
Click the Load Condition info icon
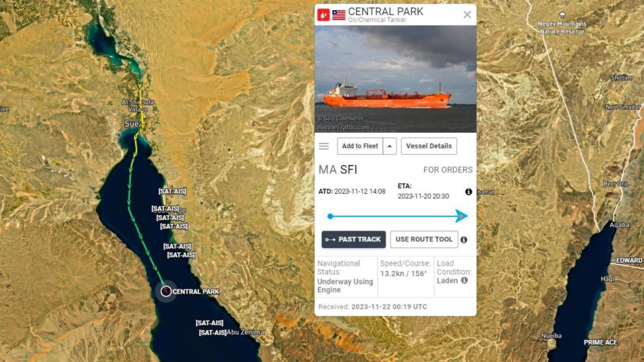pyautogui.click(x=464, y=280)
